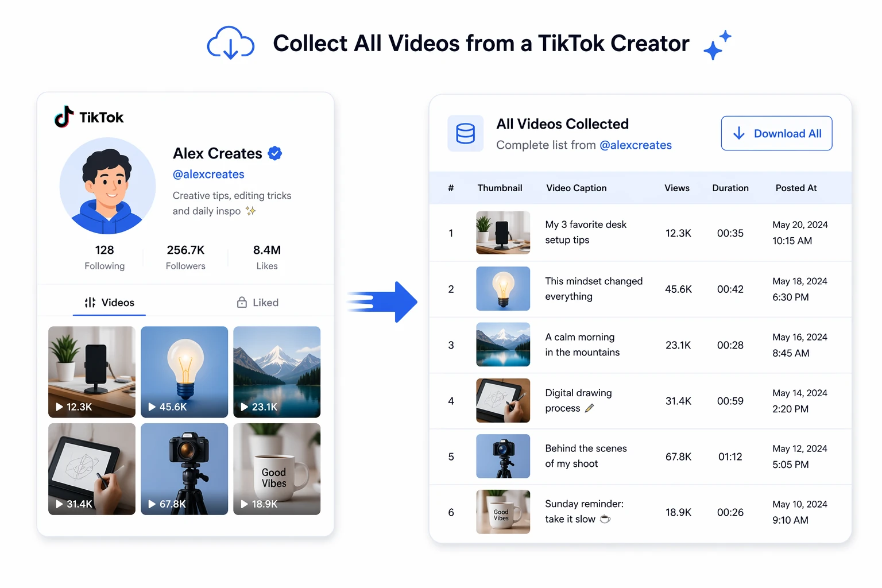This screenshot has width=882, height=588.
Task: Play the camera tripod video with 67.8K views
Action: [x=184, y=469]
